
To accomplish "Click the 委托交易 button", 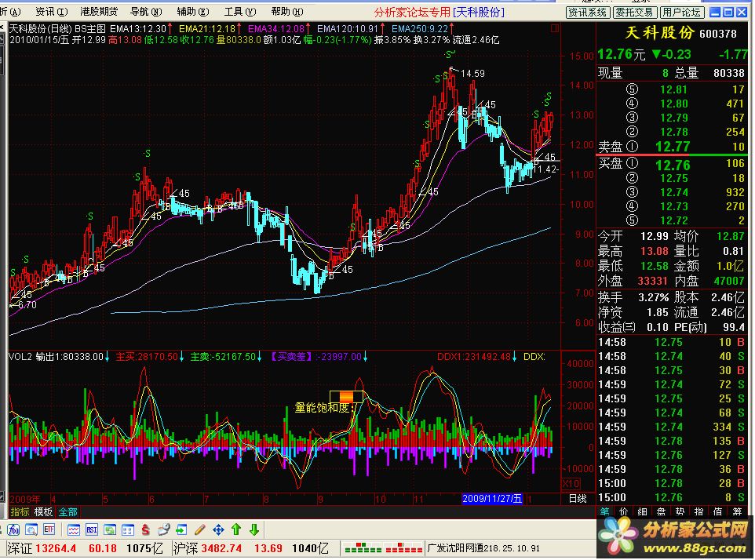I will click(635, 13).
